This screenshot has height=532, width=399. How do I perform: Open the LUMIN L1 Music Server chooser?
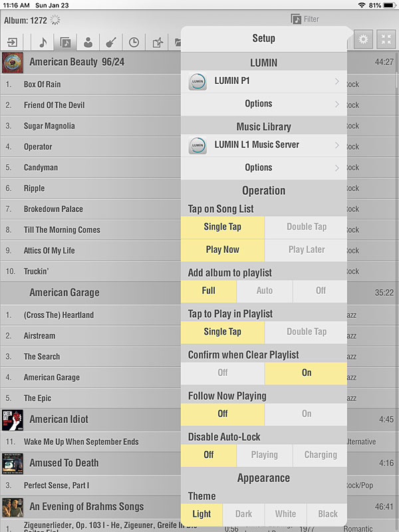pyautogui.click(x=263, y=145)
